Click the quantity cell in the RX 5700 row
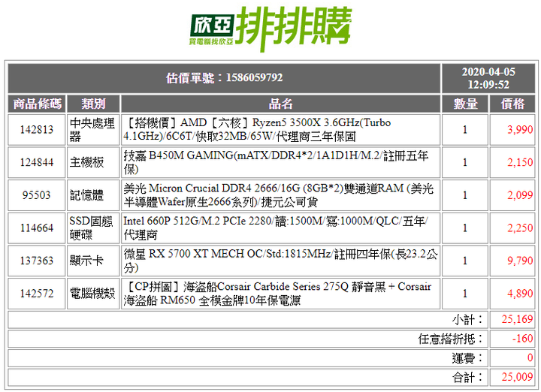The image size is (541, 392). (465, 261)
